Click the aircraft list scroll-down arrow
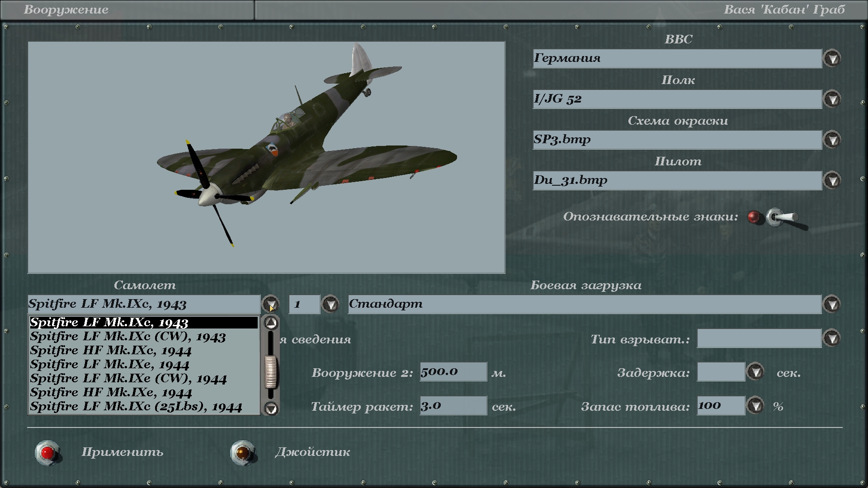The width and height of the screenshot is (868, 488). tap(271, 409)
